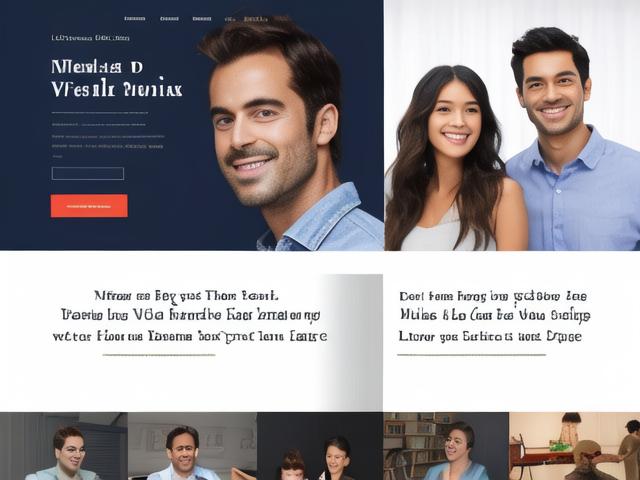Select the middle item of the top navigation
640x480 pixels.
tap(202, 19)
